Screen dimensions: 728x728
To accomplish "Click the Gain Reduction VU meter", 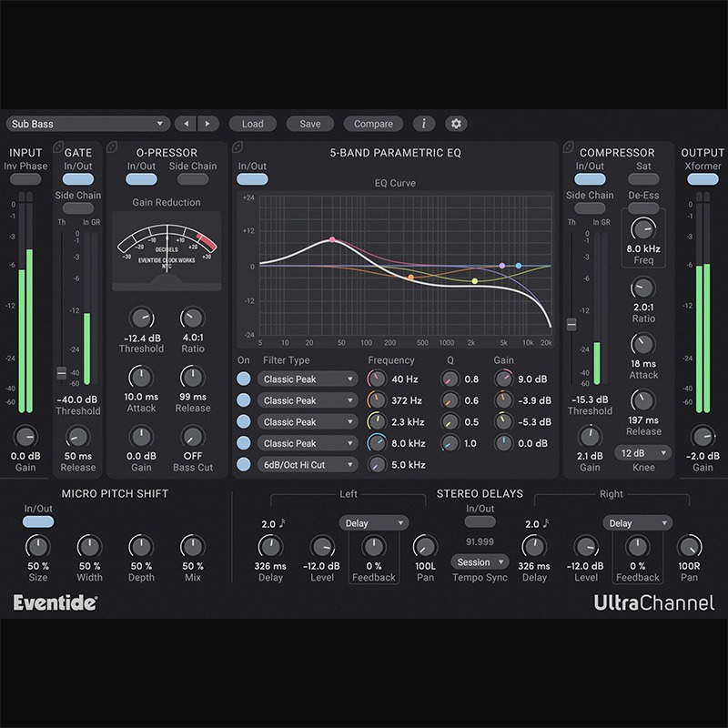I will click(x=167, y=251).
